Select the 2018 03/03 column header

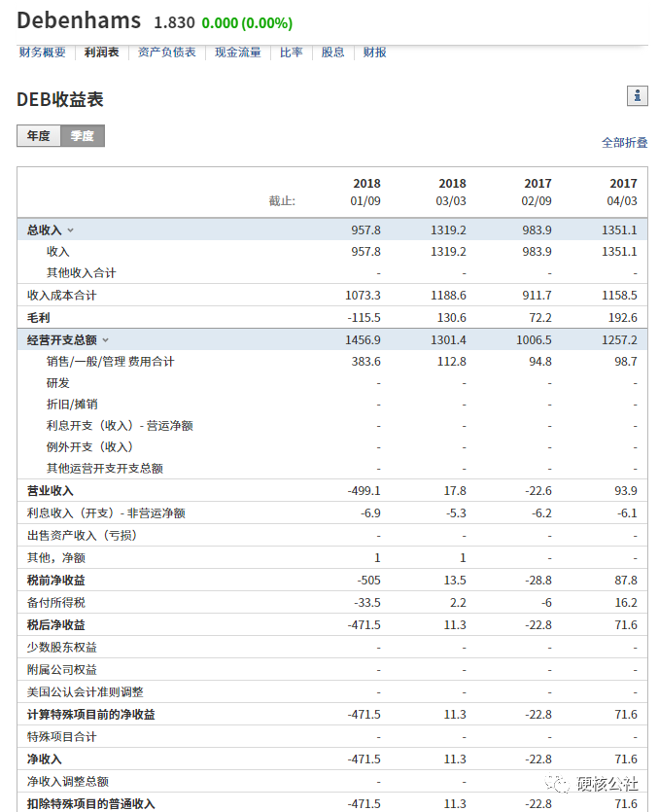451,193
